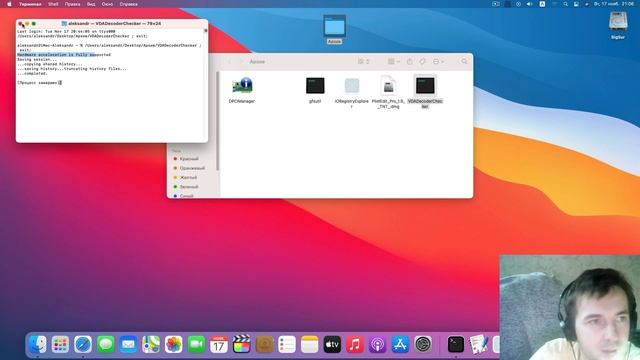Open Calendar showing 17 in the Dock
This screenshot has width=640, height=360.
click(x=219, y=344)
